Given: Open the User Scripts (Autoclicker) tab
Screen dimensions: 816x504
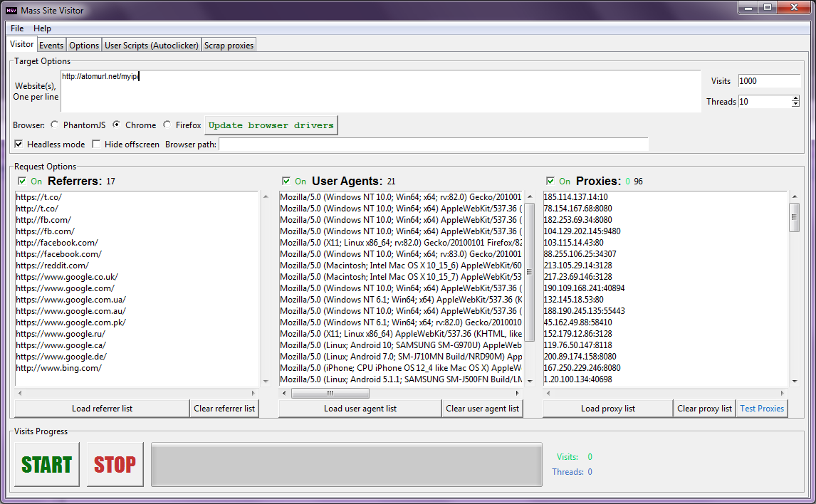Looking at the screenshot, I should [152, 46].
